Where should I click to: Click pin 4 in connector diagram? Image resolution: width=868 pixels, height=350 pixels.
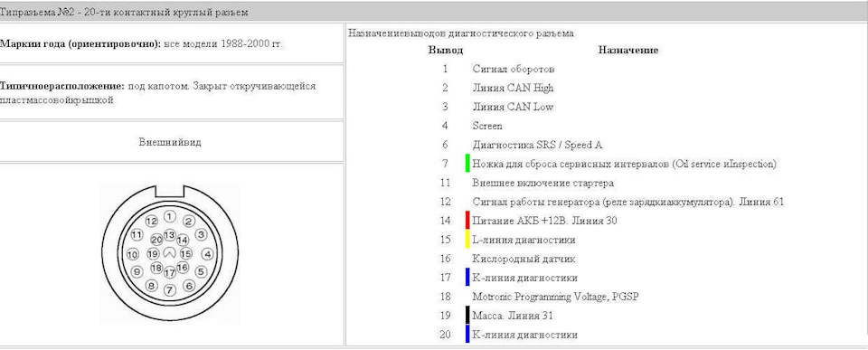(207, 254)
